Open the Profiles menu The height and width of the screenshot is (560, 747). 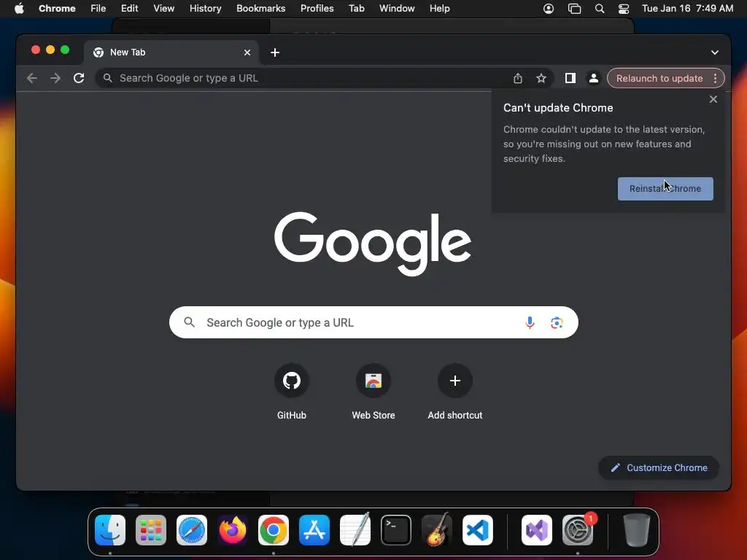pos(317,9)
